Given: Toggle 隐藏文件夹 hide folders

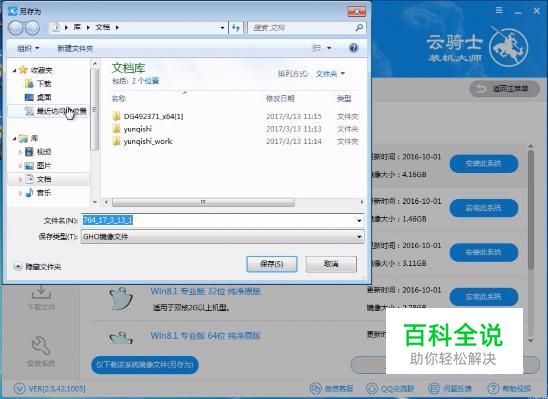Looking at the screenshot, I should click(x=38, y=267).
